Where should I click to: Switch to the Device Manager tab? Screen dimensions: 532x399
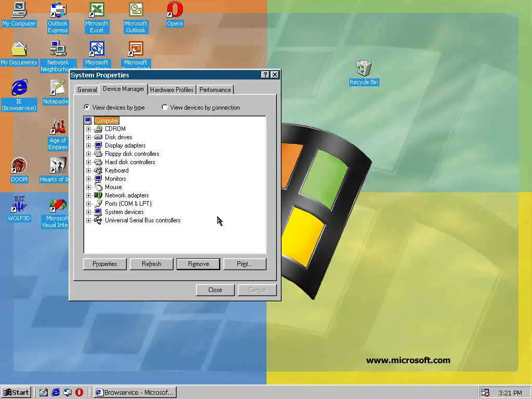[124, 89]
